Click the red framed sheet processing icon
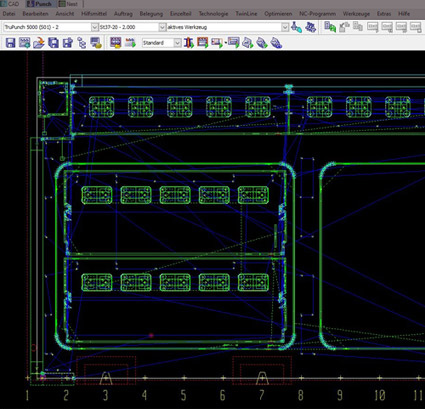This screenshot has width=425, height=409. pyautogui.click(x=203, y=43)
